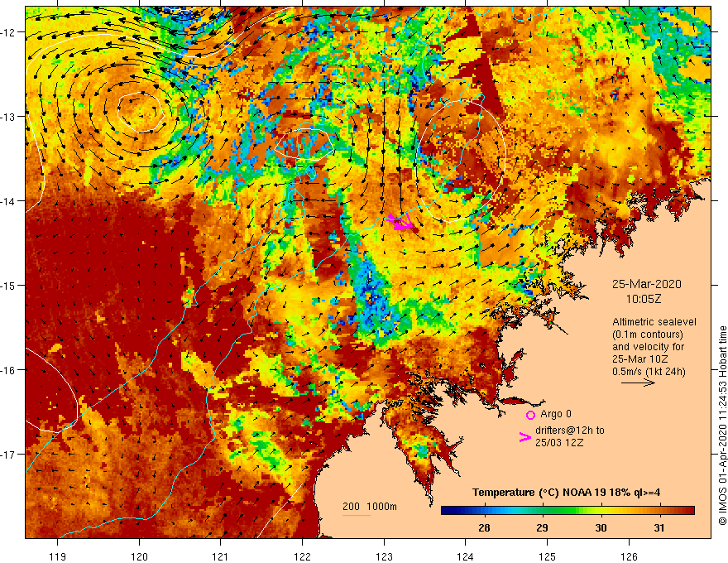Click the '(0.1m contours)' caption text
This screenshot has height=563, width=728.
(647, 334)
